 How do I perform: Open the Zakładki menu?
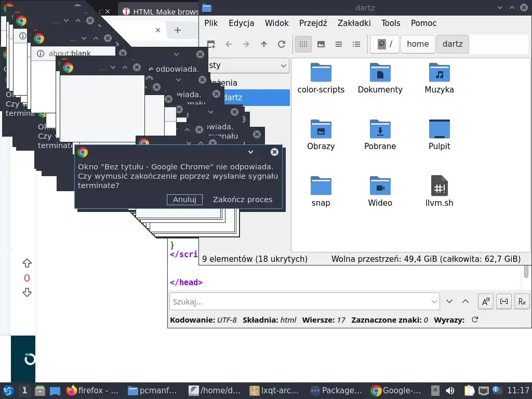click(354, 23)
